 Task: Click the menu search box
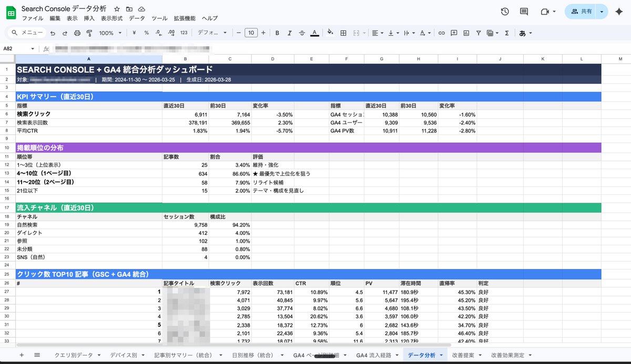27,33
